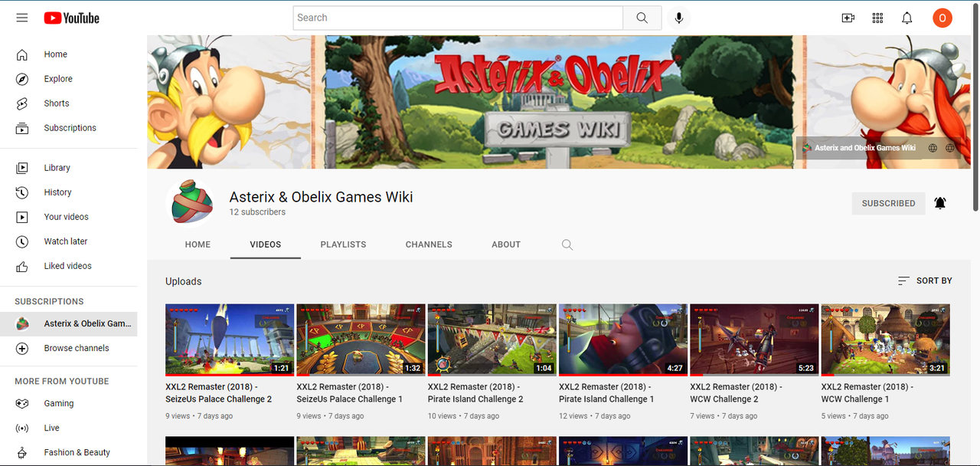Play the 5:23 video thumbnail
980x466 pixels.
(754, 340)
